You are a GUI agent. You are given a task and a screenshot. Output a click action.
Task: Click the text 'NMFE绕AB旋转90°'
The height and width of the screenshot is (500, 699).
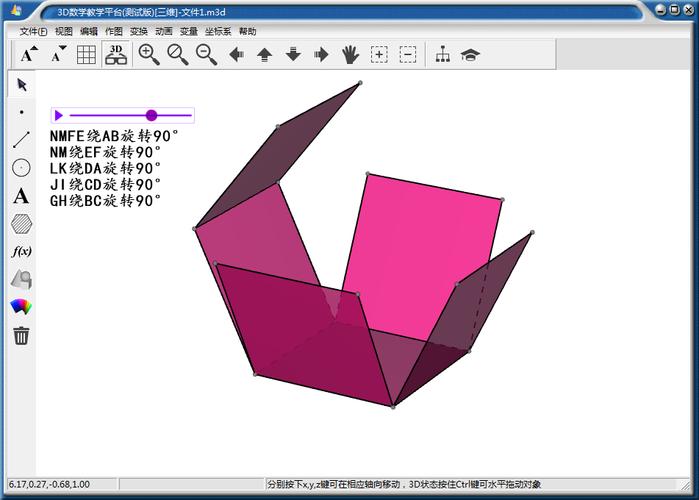[113, 136]
